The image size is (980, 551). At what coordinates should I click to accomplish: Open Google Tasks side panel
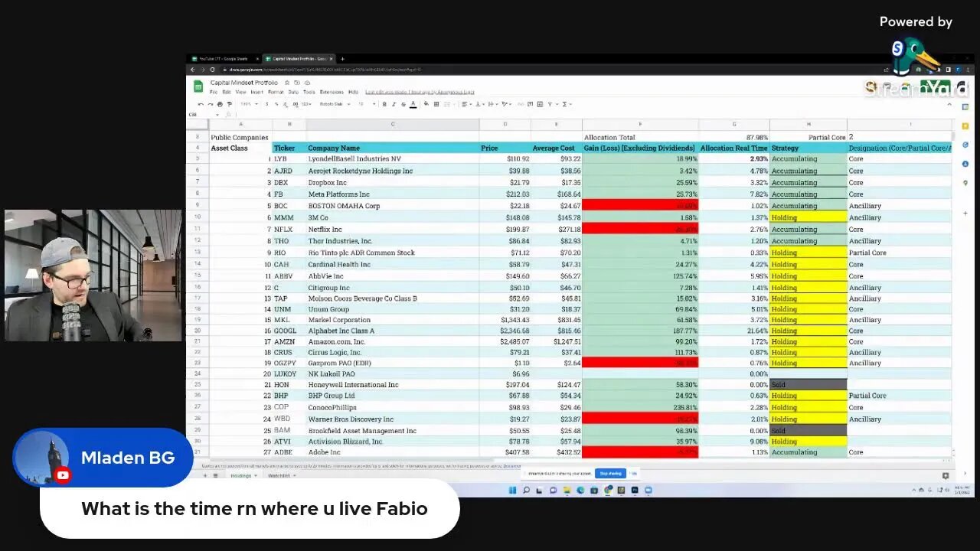[x=965, y=145]
